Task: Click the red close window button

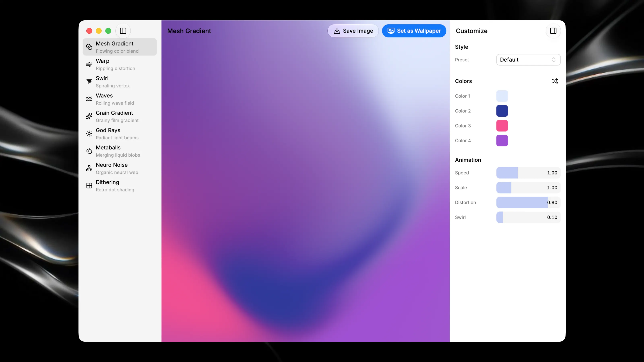Action: [x=89, y=31]
